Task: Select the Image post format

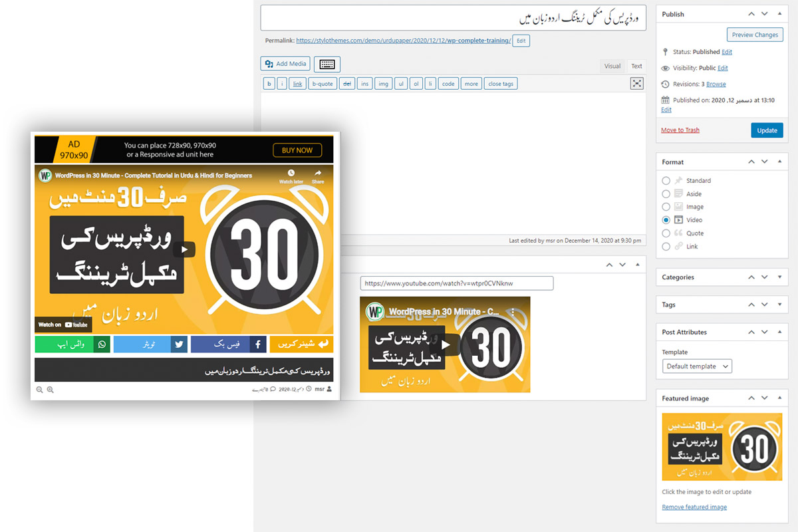Action: tap(666, 207)
